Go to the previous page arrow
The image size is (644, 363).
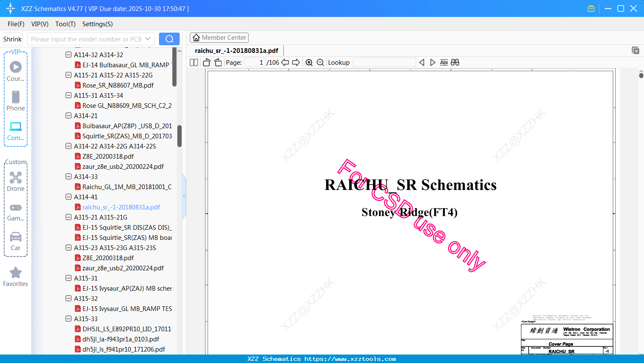pos(285,62)
